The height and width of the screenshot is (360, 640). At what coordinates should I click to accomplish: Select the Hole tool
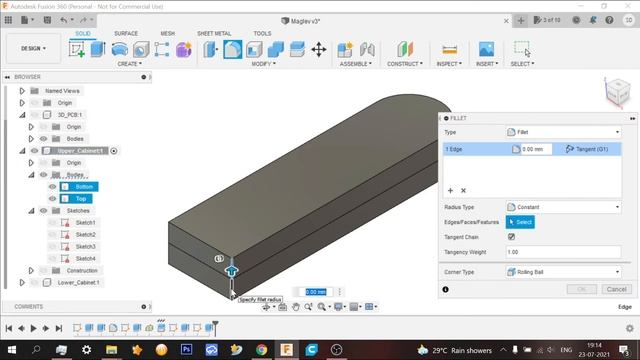click(141, 50)
